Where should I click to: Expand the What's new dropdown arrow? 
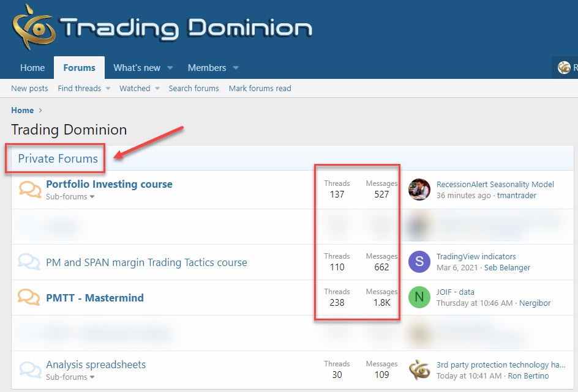click(x=170, y=68)
